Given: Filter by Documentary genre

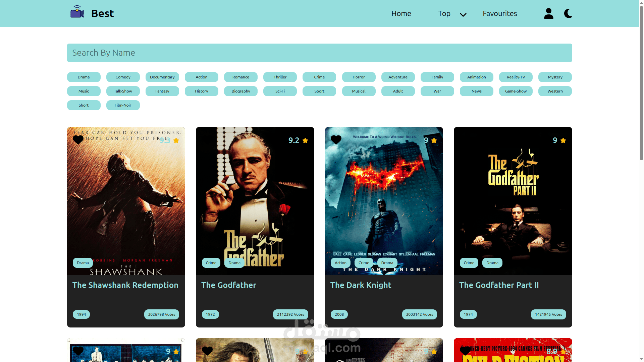Looking at the screenshot, I should (162, 77).
